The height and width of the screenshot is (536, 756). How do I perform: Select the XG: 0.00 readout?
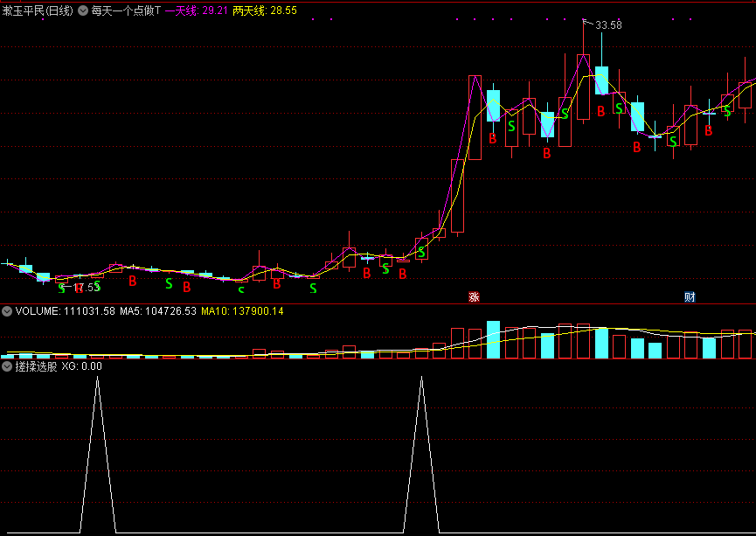tap(82, 366)
